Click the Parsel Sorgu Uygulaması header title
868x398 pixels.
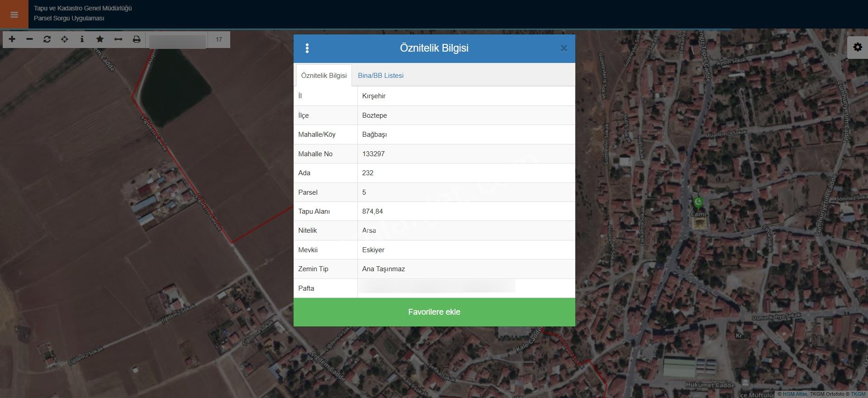click(x=69, y=18)
